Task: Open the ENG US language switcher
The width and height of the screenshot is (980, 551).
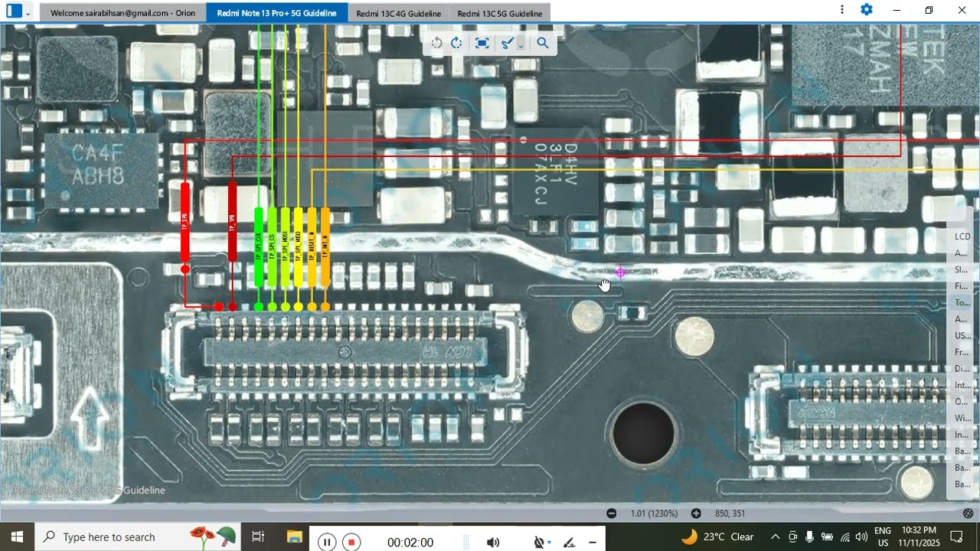Action: (883, 536)
